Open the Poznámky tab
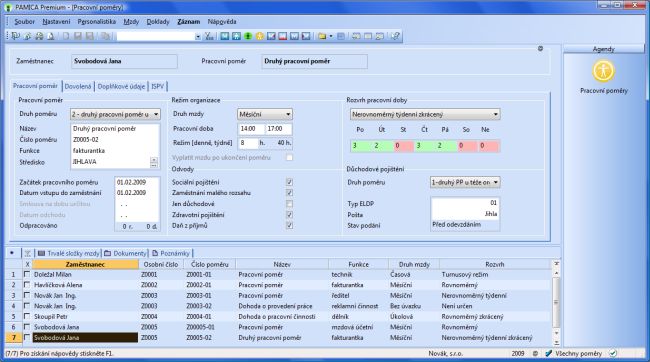 171,253
